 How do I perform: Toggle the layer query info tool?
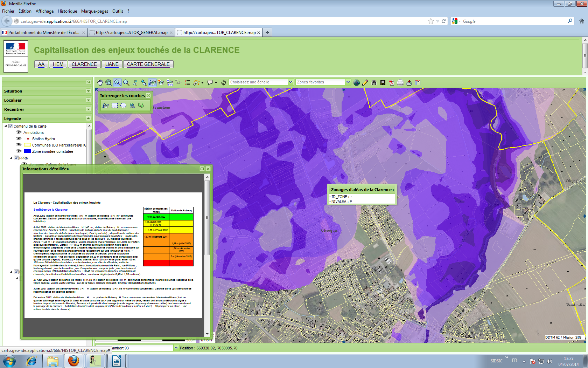(x=152, y=82)
